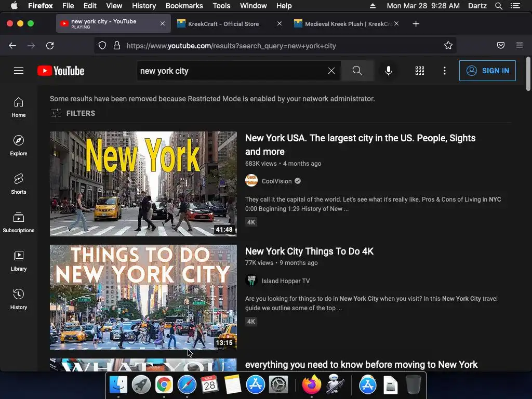Open macOS Spotlight search icon
Image resolution: width=532 pixels, height=399 pixels.
pos(498,6)
